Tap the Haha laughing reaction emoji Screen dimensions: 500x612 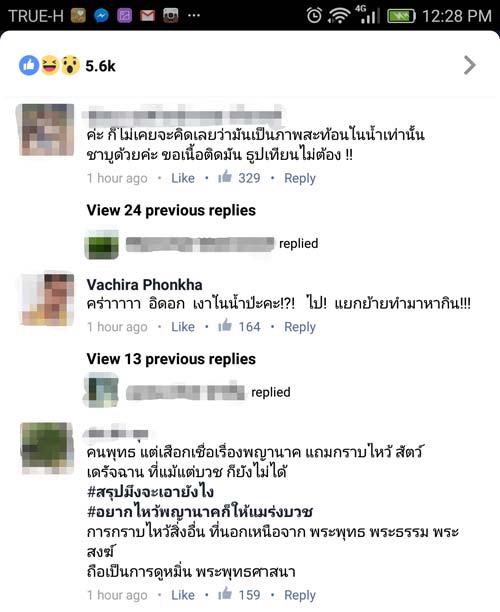point(50,65)
